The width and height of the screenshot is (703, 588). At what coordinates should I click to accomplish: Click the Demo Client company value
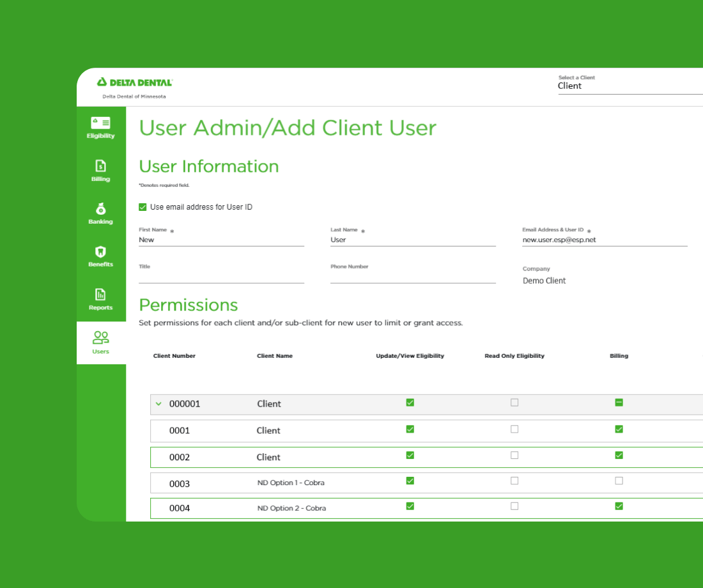pyautogui.click(x=545, y=281)
